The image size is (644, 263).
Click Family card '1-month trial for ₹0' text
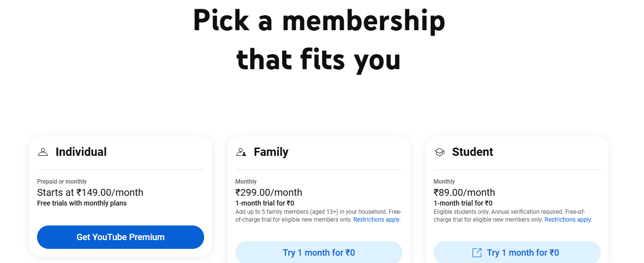[265, 203]
